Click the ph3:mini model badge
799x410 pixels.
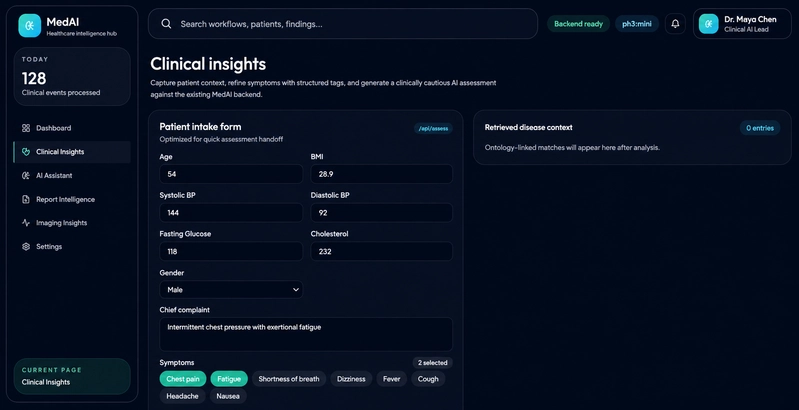click(x=636, y=24)
